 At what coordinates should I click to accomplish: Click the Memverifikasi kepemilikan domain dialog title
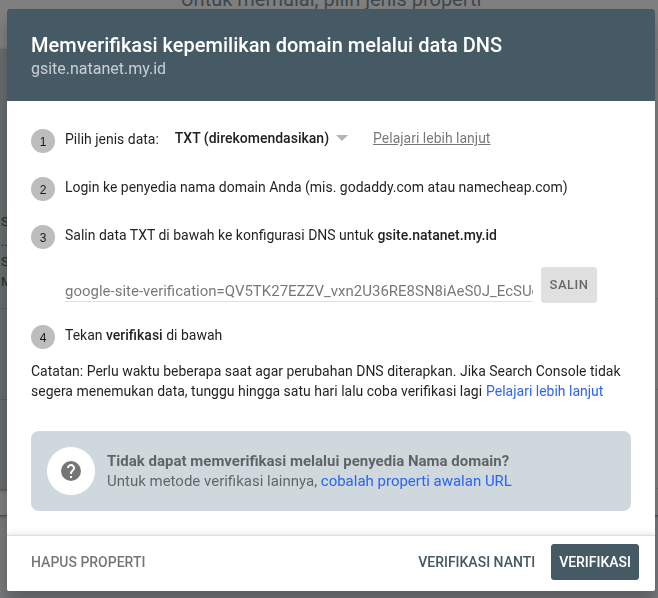pos(266,45)
